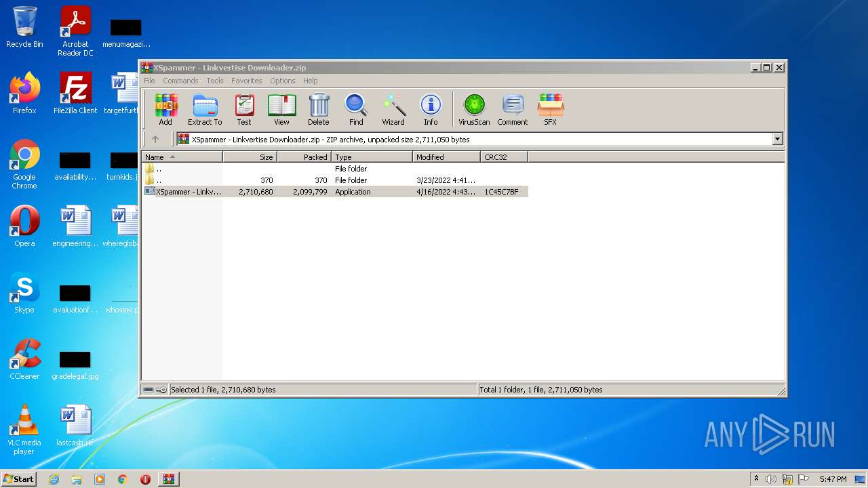Sort list by Name column
868x488 pixels.
click(x=182, y=157)
